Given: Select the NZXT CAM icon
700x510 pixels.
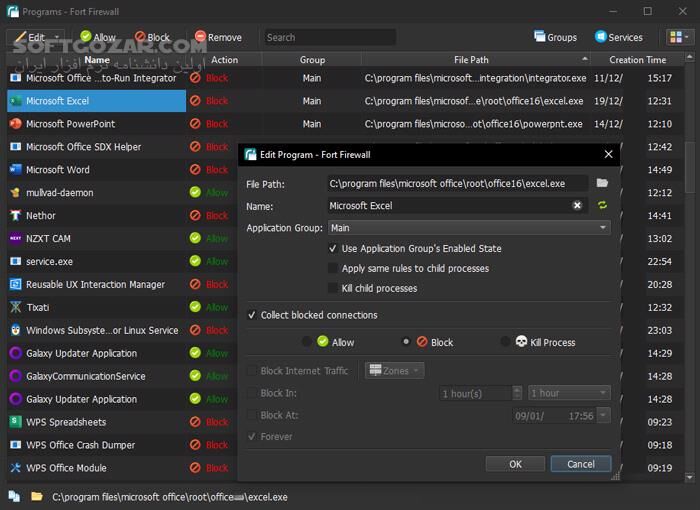Looking at the screenshot, I should 16,238.
